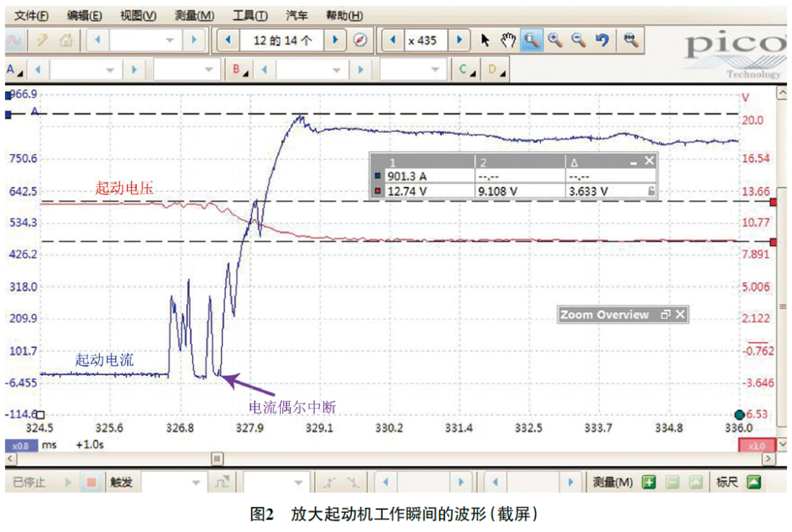The image size is (792, 532).
Task: Stop capture with the red stop button
Action: coord(92,482)
